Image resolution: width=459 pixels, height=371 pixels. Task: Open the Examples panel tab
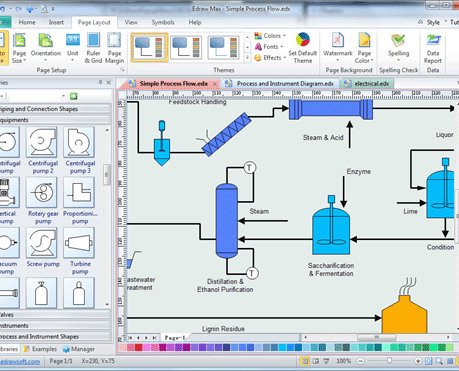pyautogui.click(x=40, y=349)
